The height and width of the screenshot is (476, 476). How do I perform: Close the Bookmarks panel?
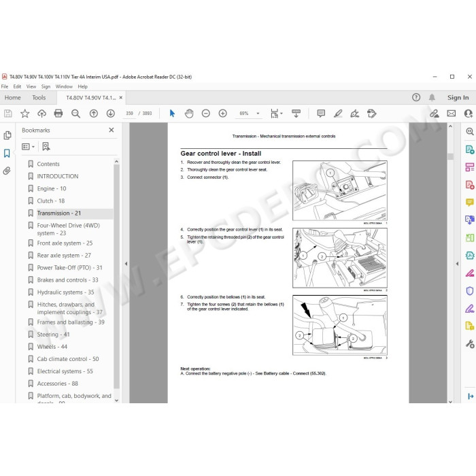pos(112,130)
